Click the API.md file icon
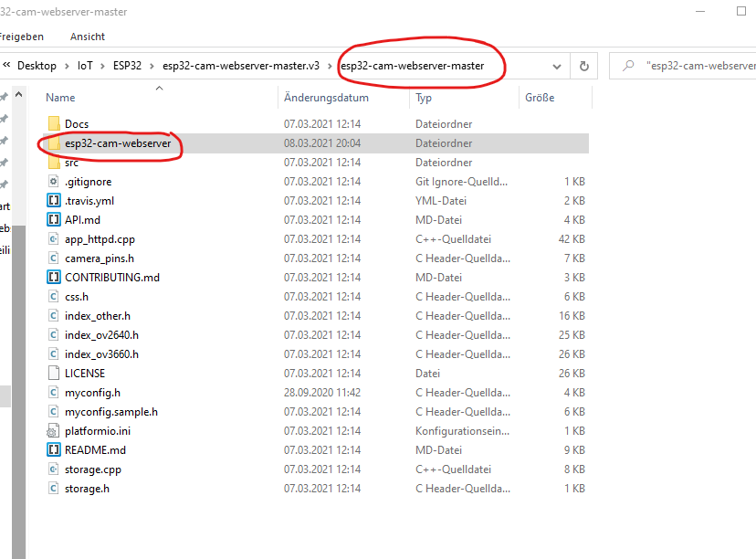The width and height of the screenshot is (756, 559). pos(54,220)
